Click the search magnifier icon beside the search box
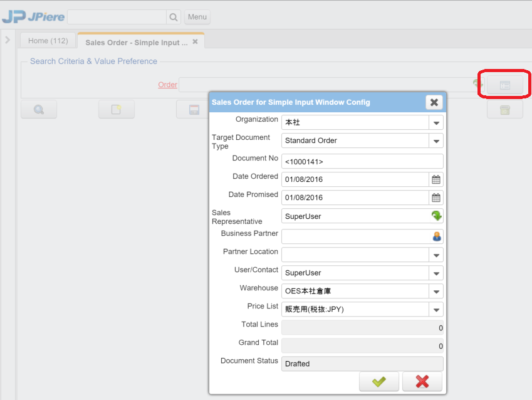Image resolution: width=532 pixels, height=400 pixels. (174, 17)
